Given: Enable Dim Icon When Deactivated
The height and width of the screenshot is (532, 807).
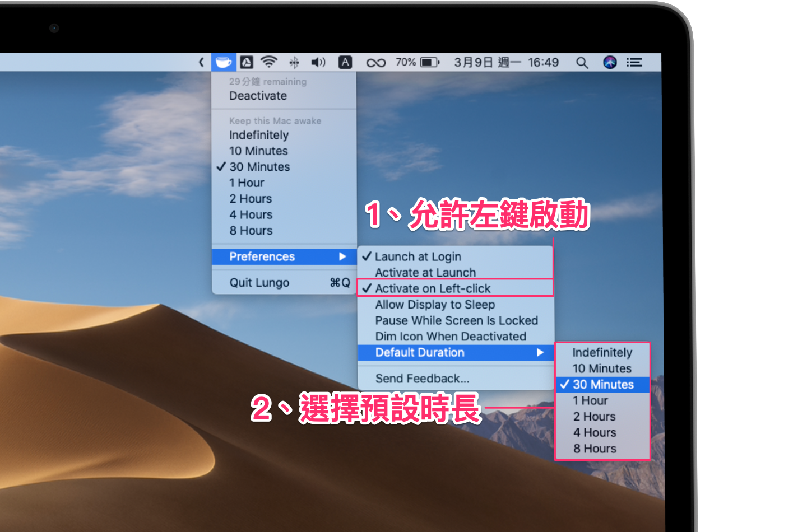Looking at the screenshot, I should [456, 337].
